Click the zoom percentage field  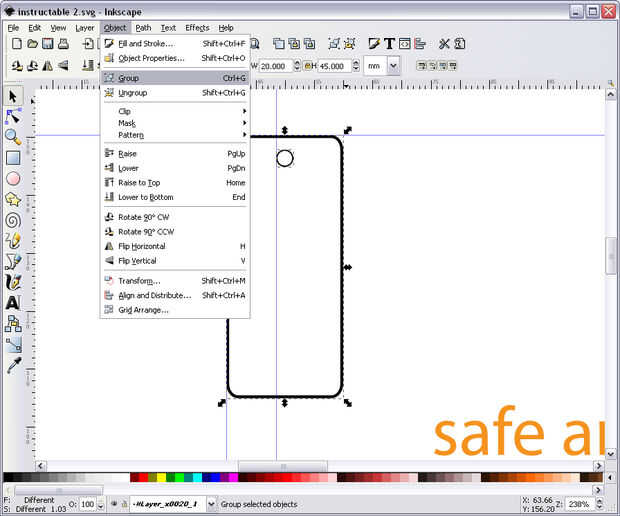pos(580,504)
